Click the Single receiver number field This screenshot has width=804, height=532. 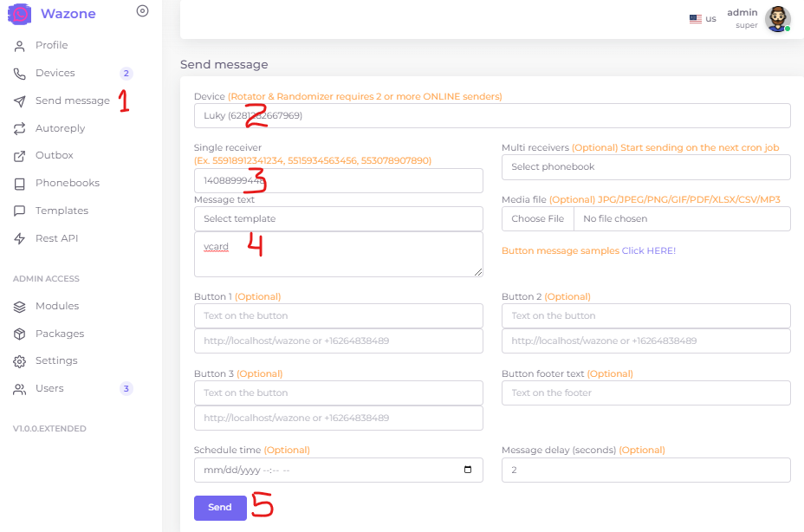point(338,180)
